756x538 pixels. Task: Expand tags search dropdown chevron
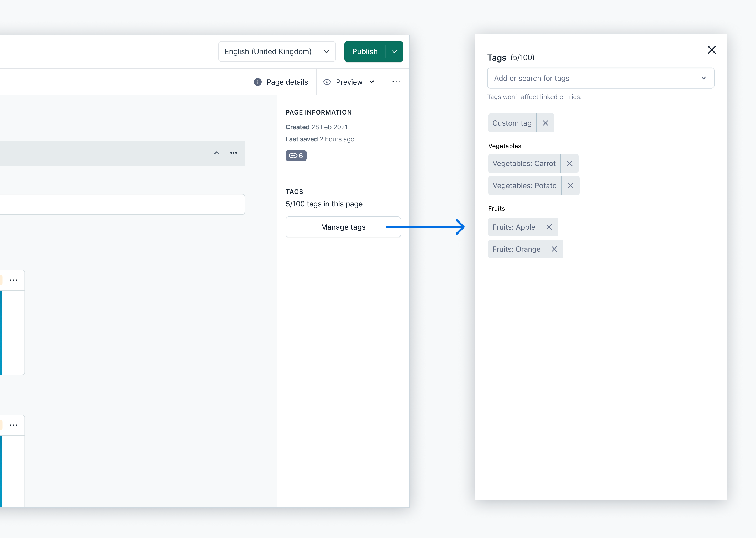click(x=703, y=79)
